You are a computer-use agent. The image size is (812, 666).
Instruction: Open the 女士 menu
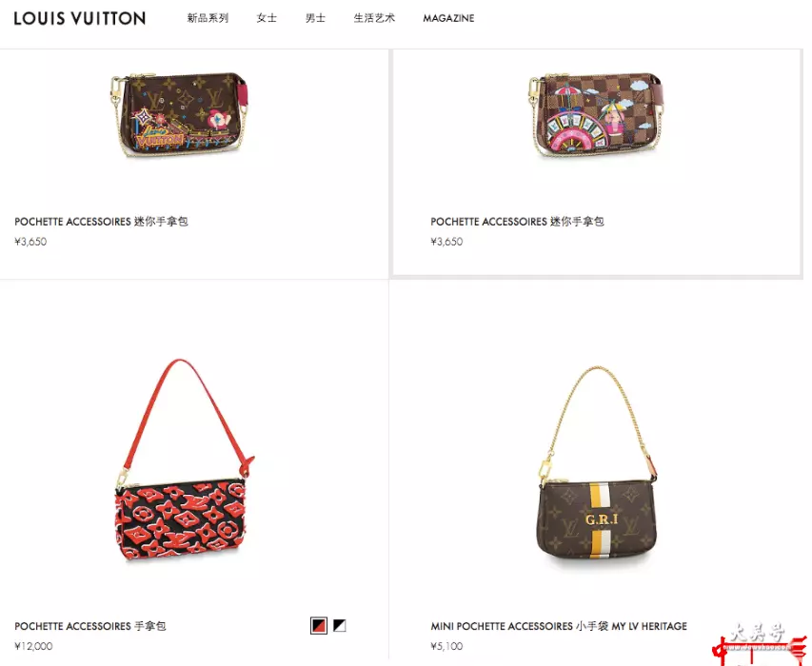coord(267,18)
